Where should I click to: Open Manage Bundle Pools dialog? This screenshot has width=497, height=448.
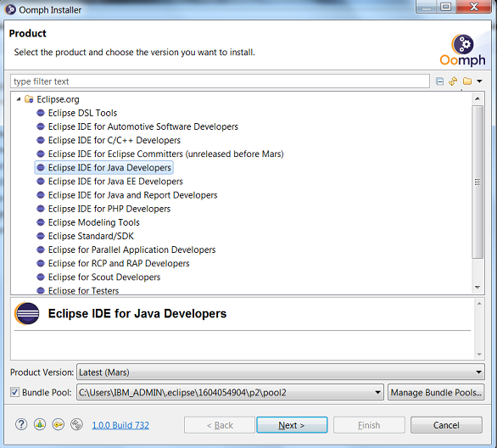[436, 393]
